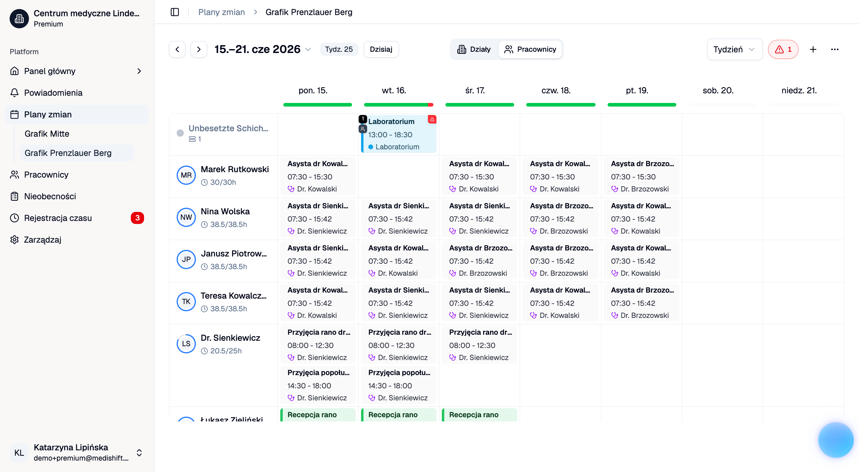Click red alert icon on Laboratorium shift
The height and width of the screenshot is (472, 868).
point(432,119)
